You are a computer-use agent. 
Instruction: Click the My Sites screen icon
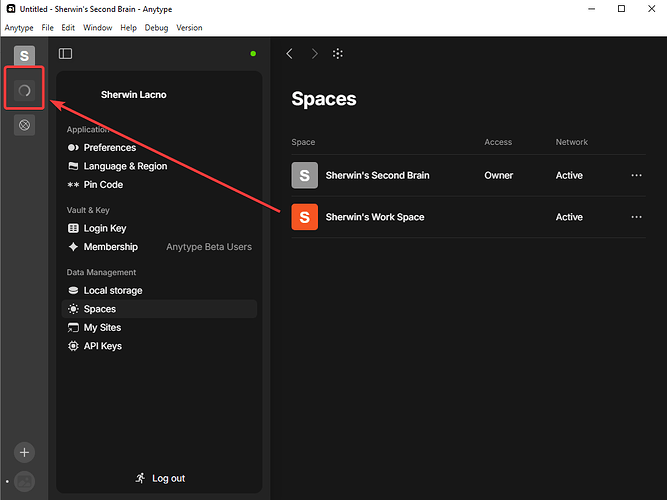tap(73, 328)
